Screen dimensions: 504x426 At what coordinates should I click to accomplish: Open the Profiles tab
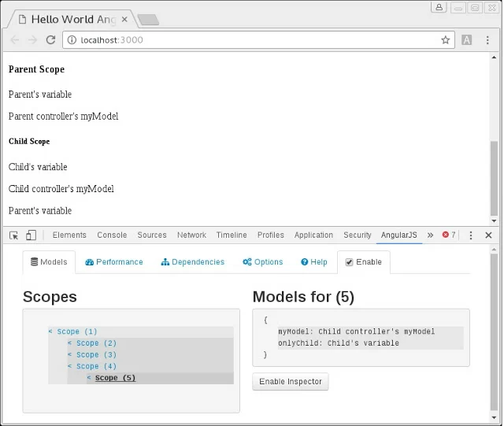[x=271, y=235]
